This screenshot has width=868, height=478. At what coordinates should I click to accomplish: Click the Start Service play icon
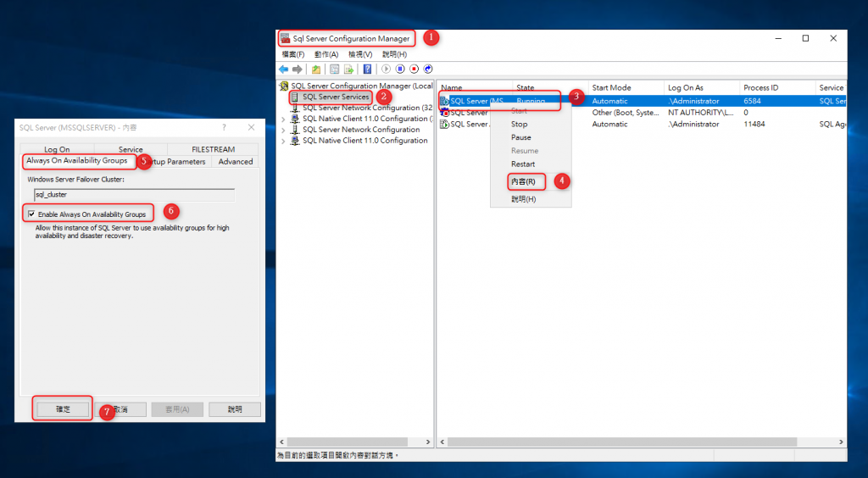click(387, 69)
